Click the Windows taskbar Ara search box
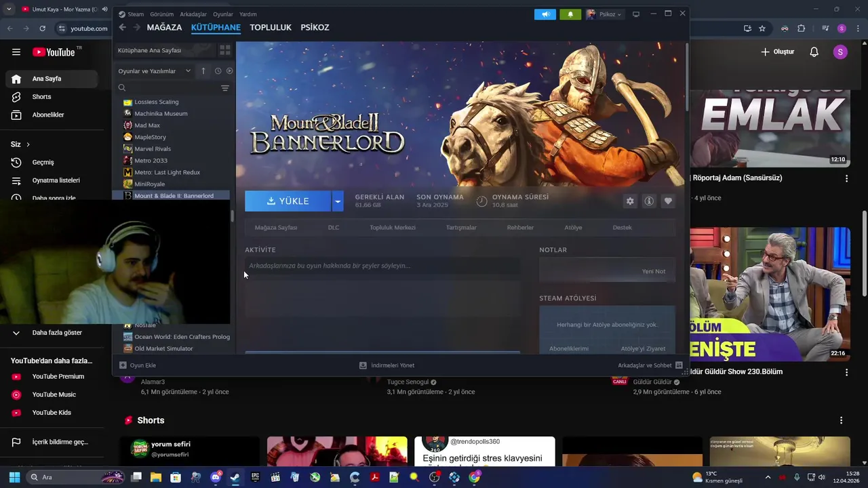Viewport: 868px width, 488px height. coord(75,477)
